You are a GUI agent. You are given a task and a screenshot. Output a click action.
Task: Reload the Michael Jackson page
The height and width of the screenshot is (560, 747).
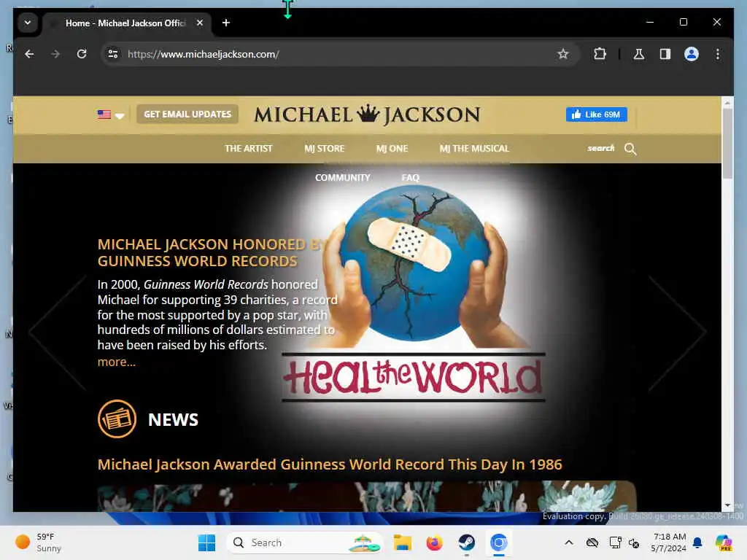(82, 54)
